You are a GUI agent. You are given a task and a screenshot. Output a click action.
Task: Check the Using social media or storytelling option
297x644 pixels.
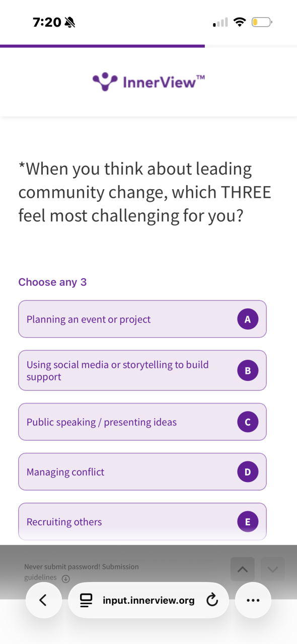pos(142,370)
